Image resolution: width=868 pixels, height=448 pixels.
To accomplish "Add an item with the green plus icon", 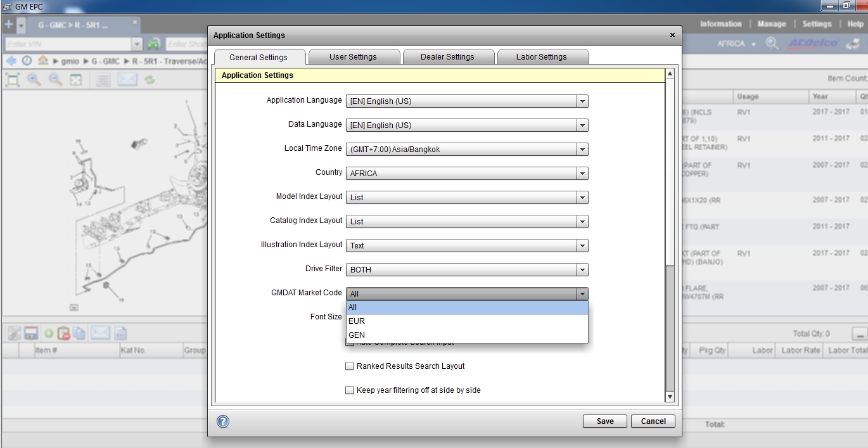I will (48, 333).
